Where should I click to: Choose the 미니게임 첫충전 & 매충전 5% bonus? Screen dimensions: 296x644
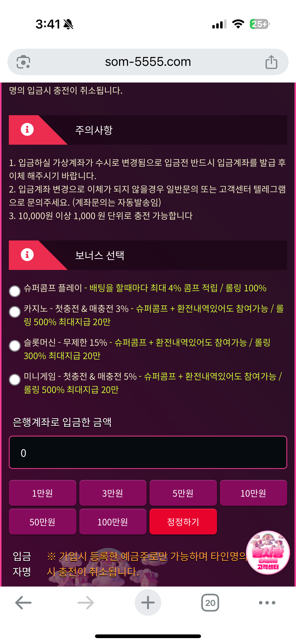point(15,380)
